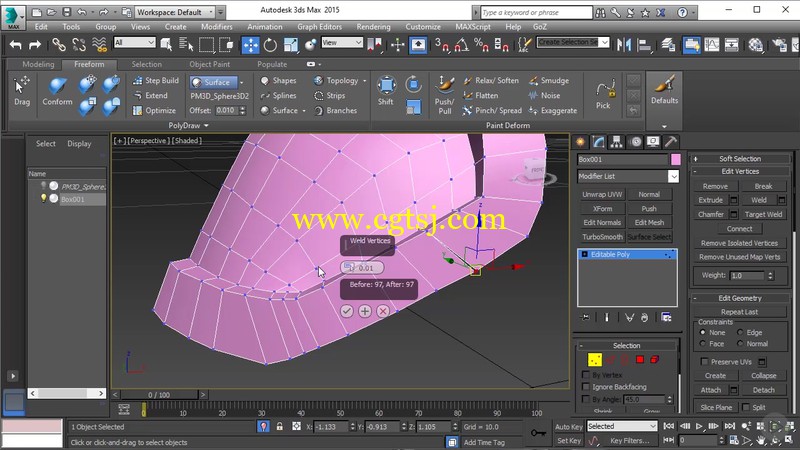
Task: Click the time slider 0 / 100
Action: pos(159,394)
